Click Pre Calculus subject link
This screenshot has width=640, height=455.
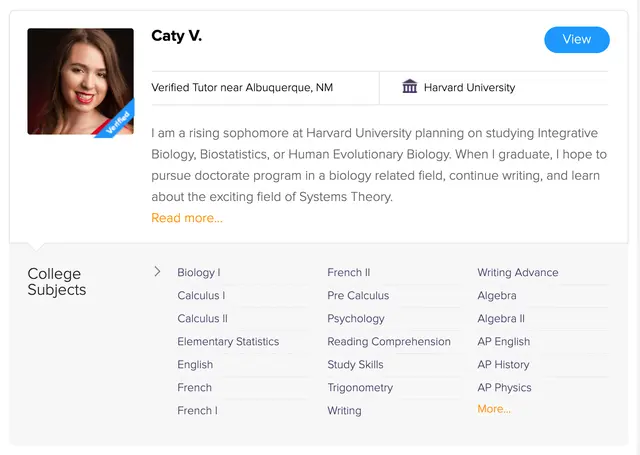[x=358, y=295]
